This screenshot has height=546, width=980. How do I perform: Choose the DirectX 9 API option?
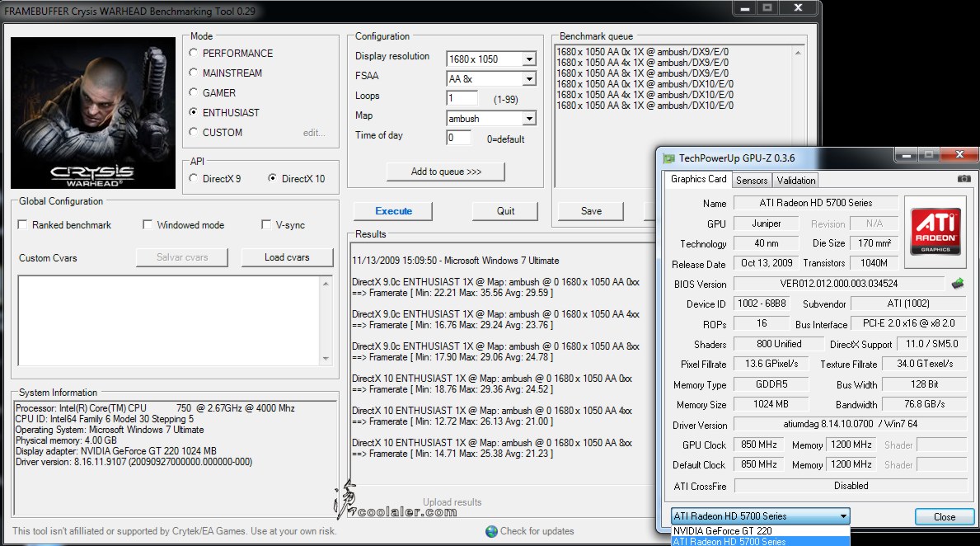point(193,178)
